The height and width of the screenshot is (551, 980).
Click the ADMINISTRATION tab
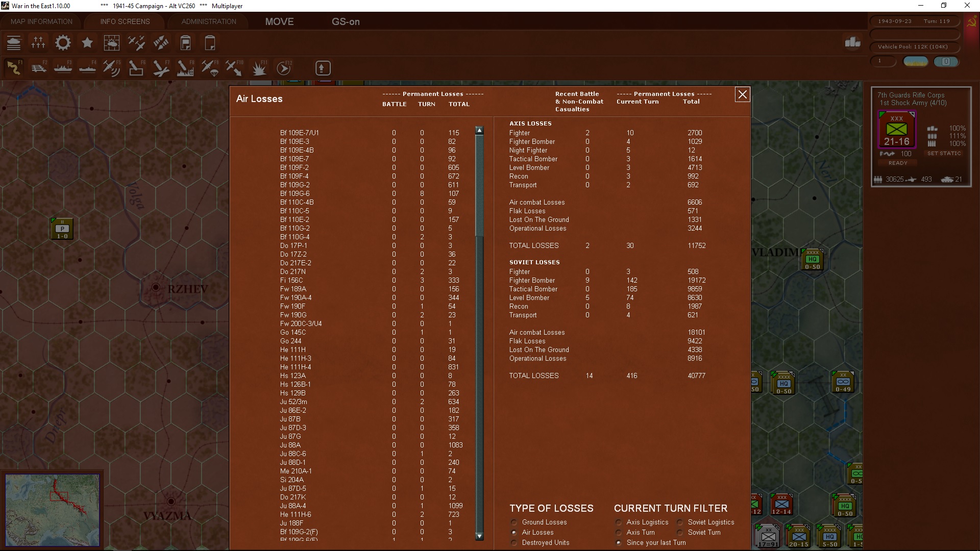(x=209, y=21)
